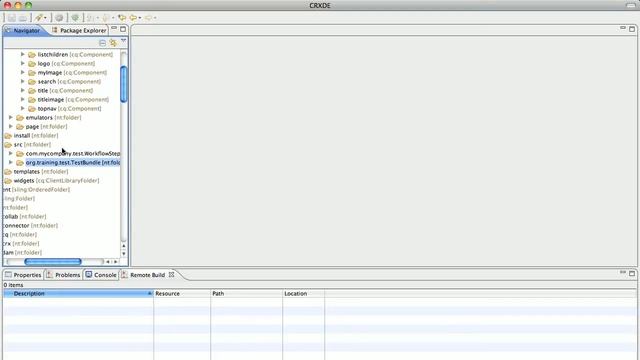The image size is (640, 360).
Task: Select the widgets [cq:ClientLibraryFolder] row
Action: coord(52,180)
